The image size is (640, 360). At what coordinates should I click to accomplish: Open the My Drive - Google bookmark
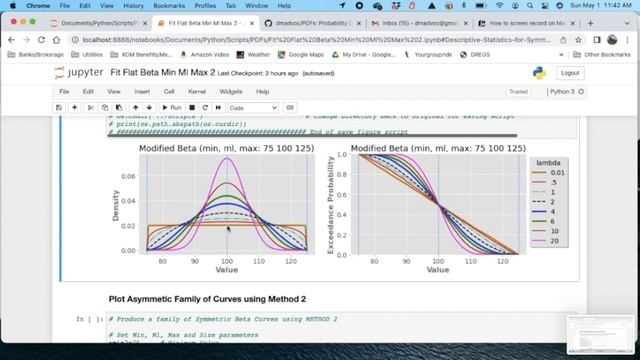[364, 55]
